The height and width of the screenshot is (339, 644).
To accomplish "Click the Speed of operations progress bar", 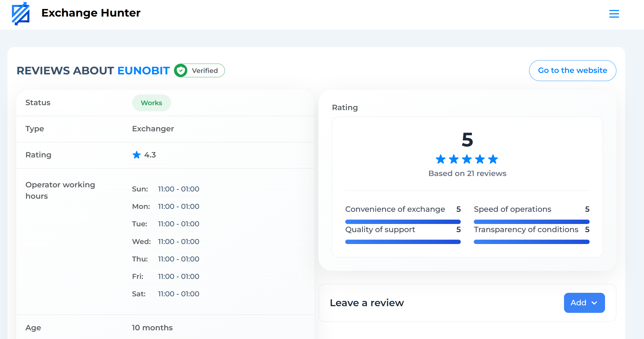I will point(532,222).
